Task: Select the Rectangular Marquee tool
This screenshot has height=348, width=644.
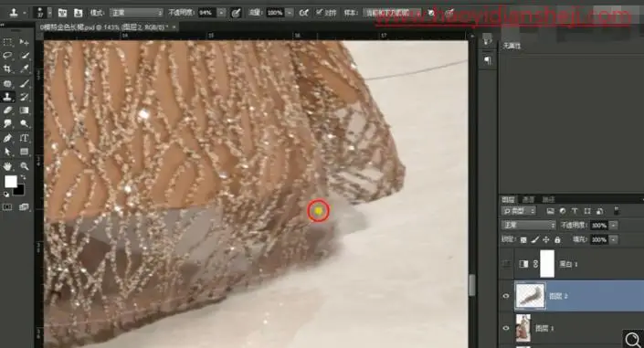Action: pos(7,42)
